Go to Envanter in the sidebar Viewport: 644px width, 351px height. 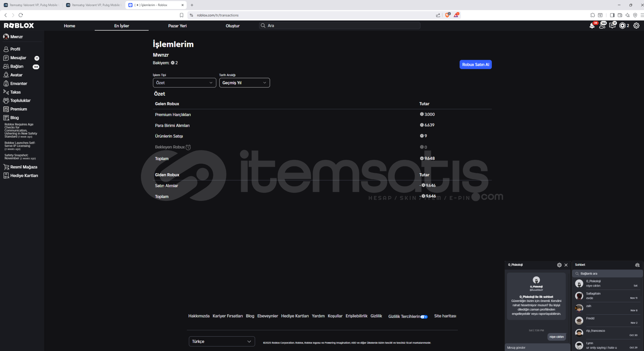[x=18, y=84]
